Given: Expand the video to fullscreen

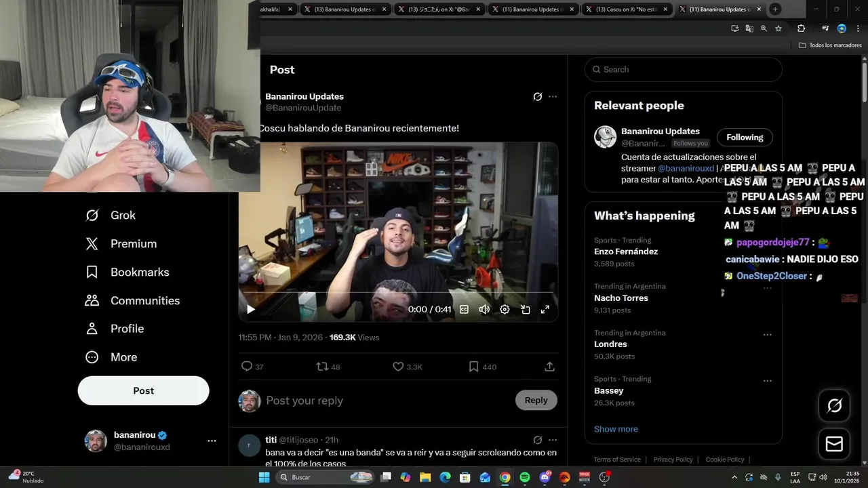Looking at the screenshot, I should 545,310.
